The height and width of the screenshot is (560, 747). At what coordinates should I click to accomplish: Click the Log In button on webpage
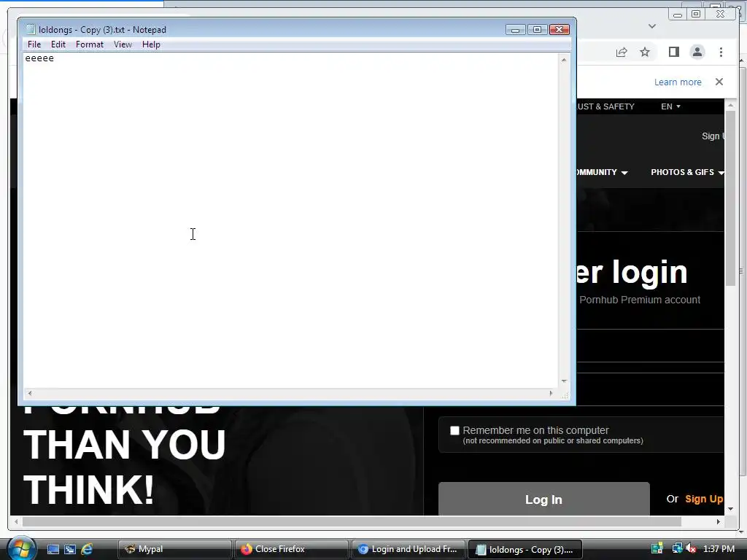543,499
